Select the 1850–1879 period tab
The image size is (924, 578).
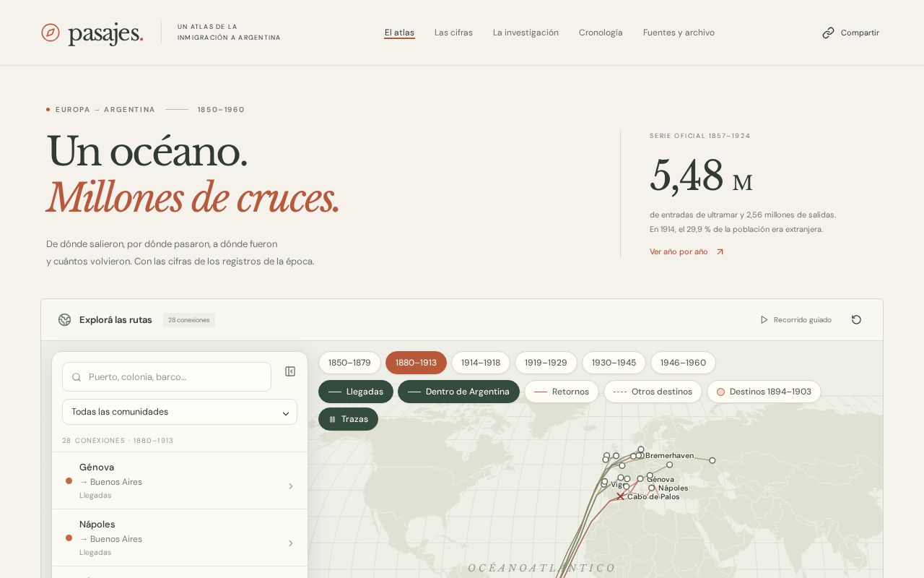349,363
